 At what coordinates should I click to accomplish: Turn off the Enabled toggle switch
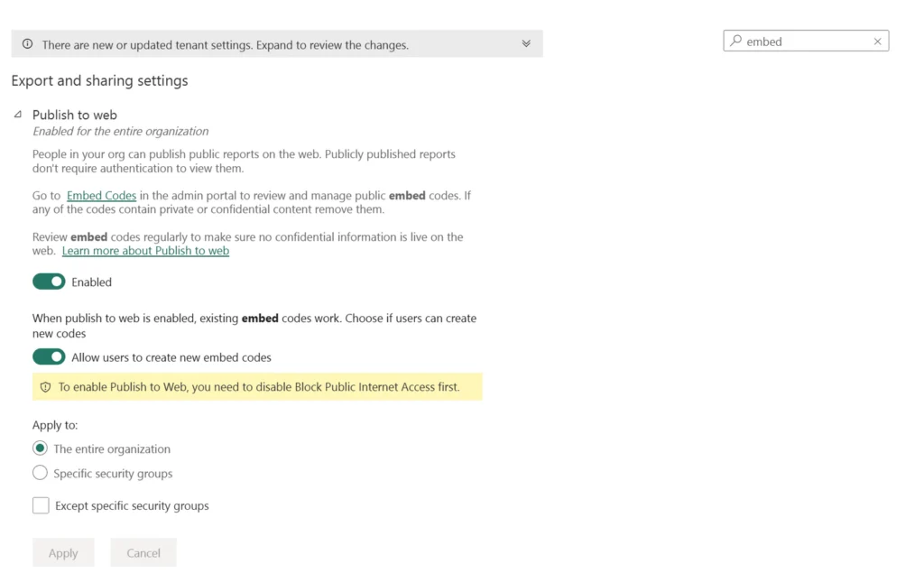tap(49, 282)
